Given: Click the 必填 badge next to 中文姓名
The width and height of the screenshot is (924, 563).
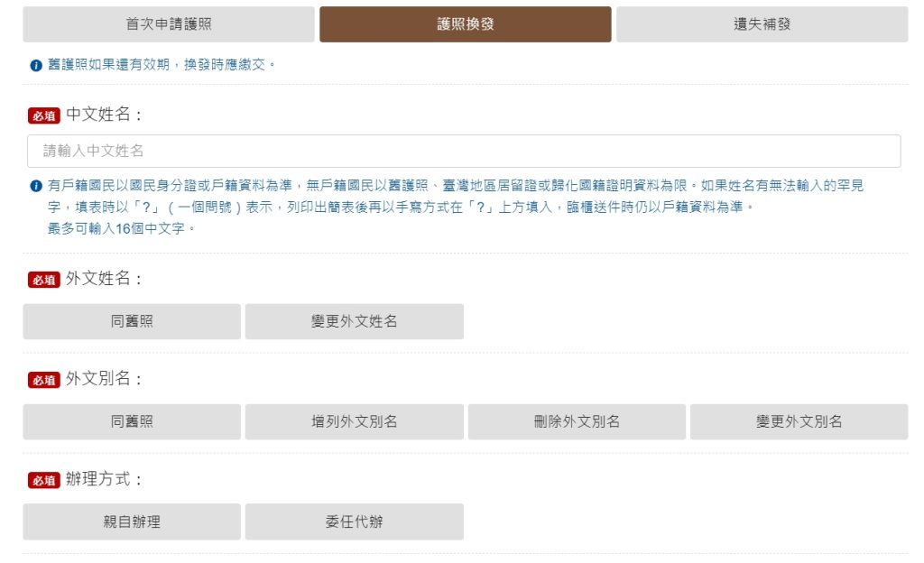Looking at the screenshot, I should point(44,115).
